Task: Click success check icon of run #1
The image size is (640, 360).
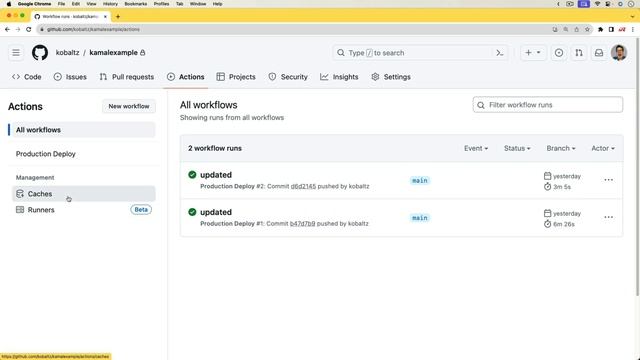Action: point(192,212)
